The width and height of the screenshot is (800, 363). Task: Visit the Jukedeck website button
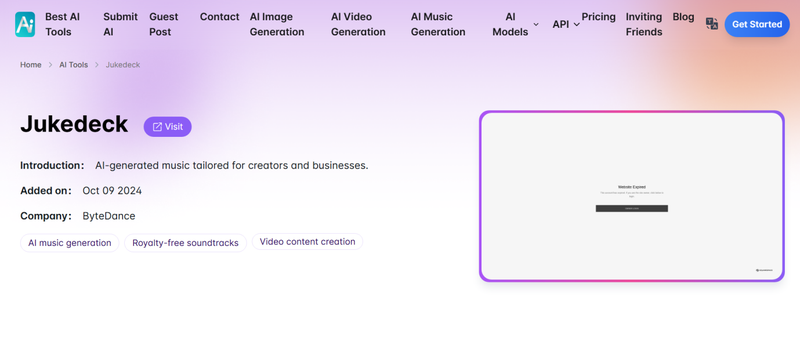[x=167, y=127]
